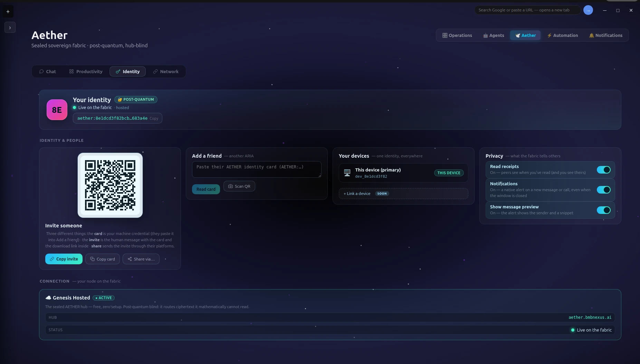Open the Network tab
Image resolution: width=640 pixels, height=364 pixels.
166,71
